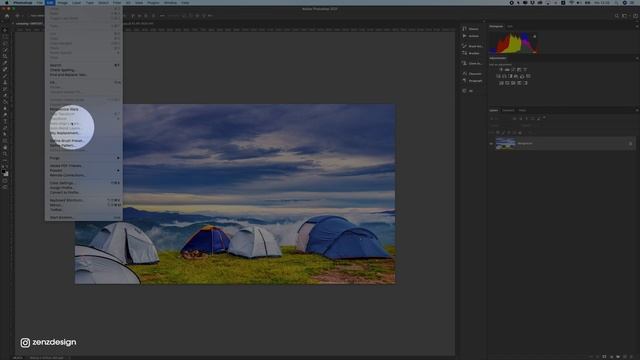The image size is (640, 360).
Task: Toggle filter for pixel layers
Action: point(514,118)
